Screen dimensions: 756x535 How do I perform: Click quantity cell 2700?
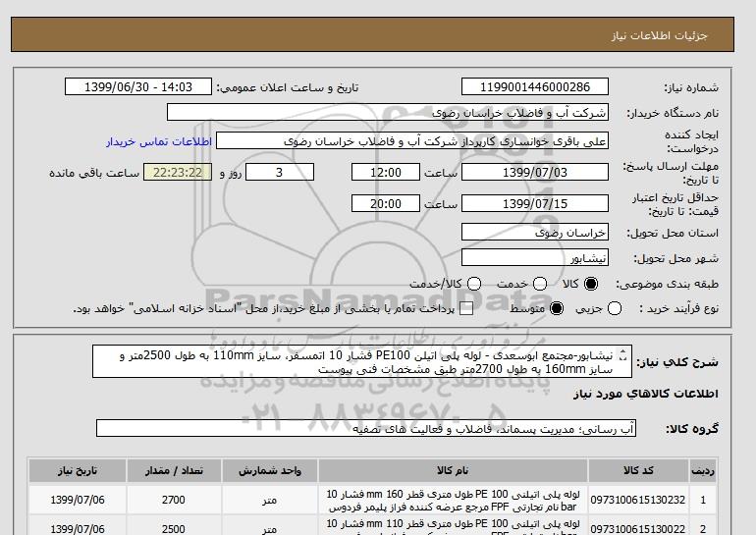tap(174, 501)
